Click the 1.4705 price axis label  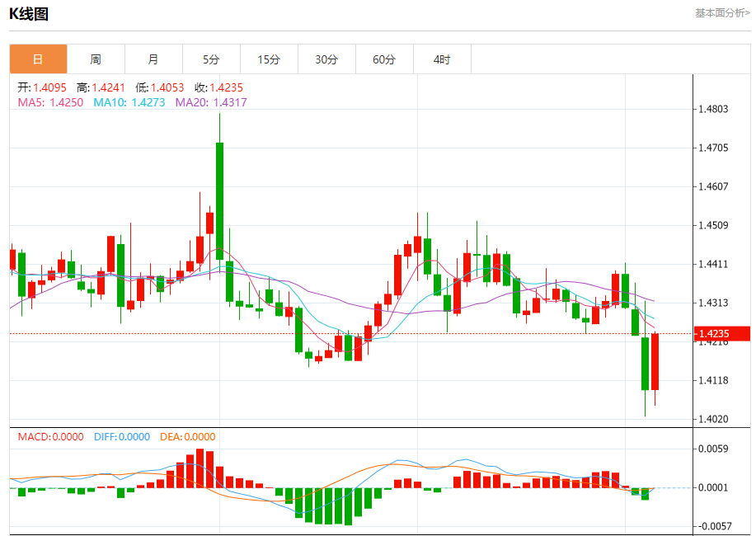tap(714, 148)
